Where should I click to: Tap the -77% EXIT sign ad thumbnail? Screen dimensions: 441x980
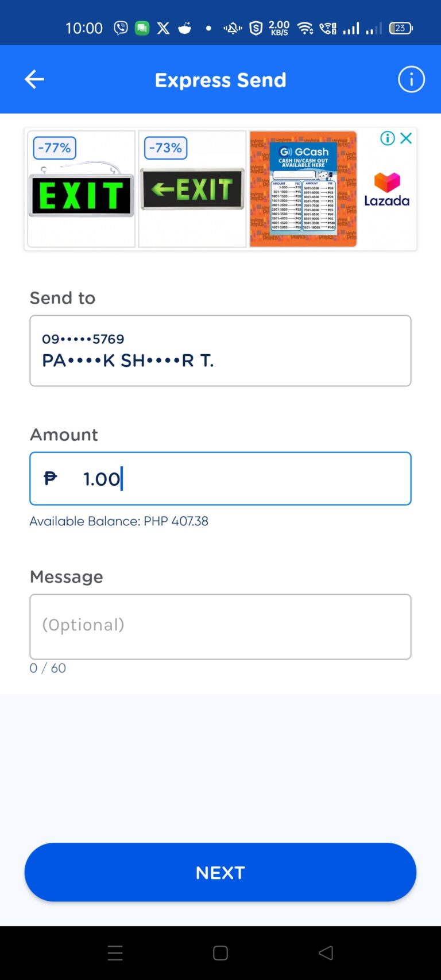pos(80,189)
